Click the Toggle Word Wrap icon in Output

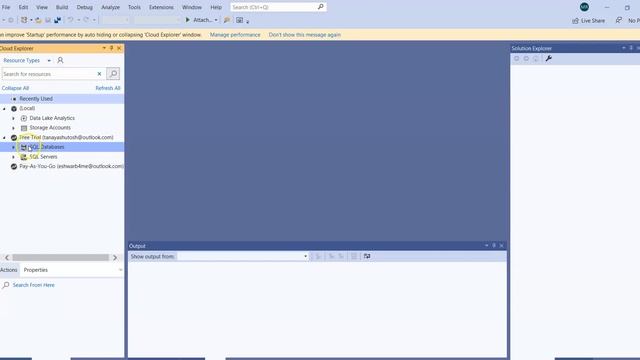click(367, 256)
